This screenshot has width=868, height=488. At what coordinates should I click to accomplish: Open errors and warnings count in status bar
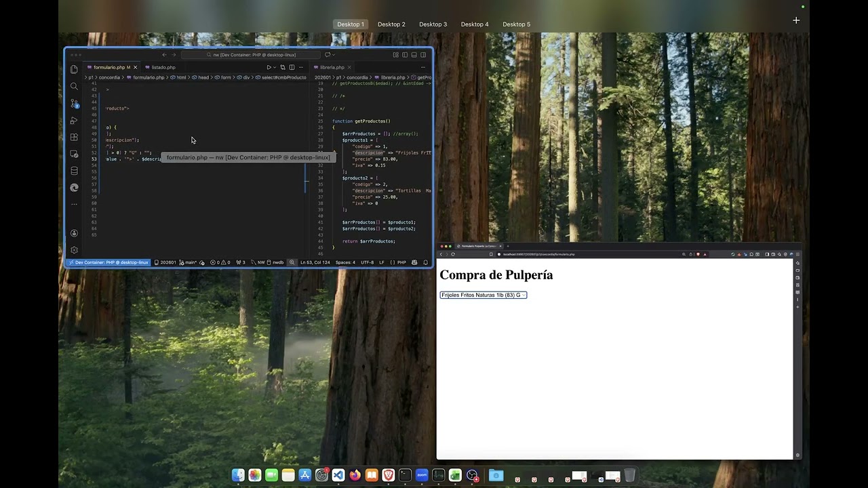click(220, 262)
